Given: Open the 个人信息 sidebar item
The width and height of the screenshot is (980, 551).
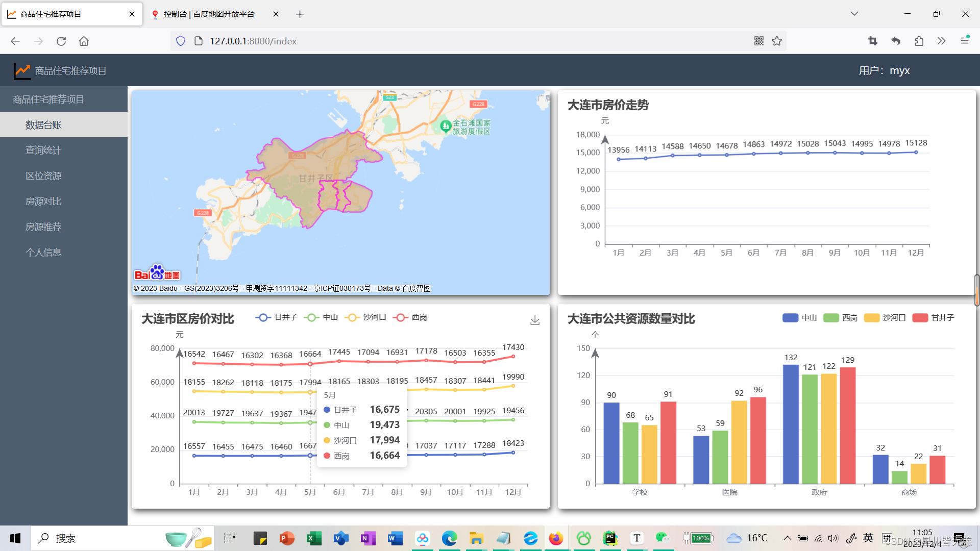Looking at the screenshot, I should [64, 252].
